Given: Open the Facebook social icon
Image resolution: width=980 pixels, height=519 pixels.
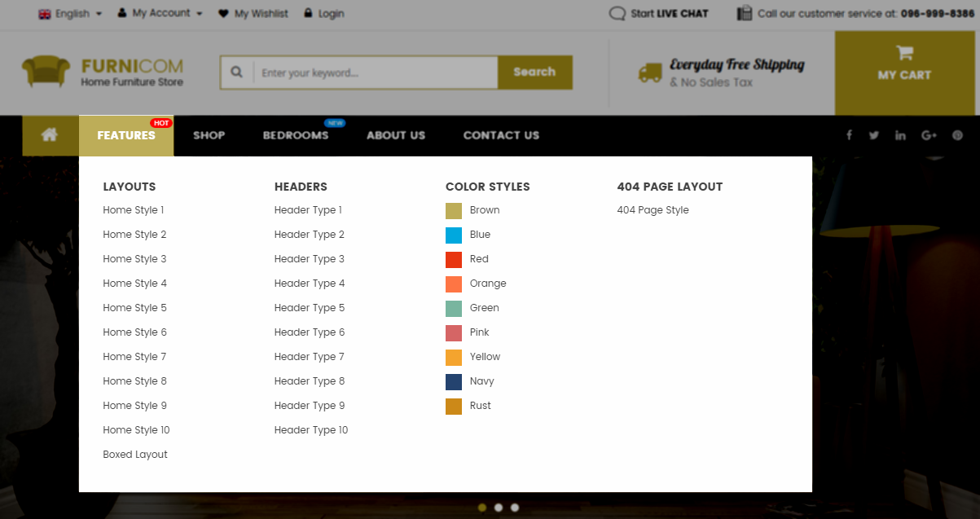Looking at the screenshot, I should [849, 135].
